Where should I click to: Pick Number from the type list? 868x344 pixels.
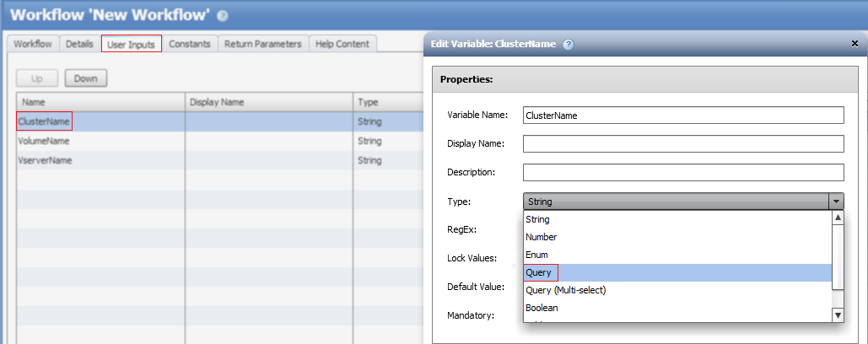541,237
